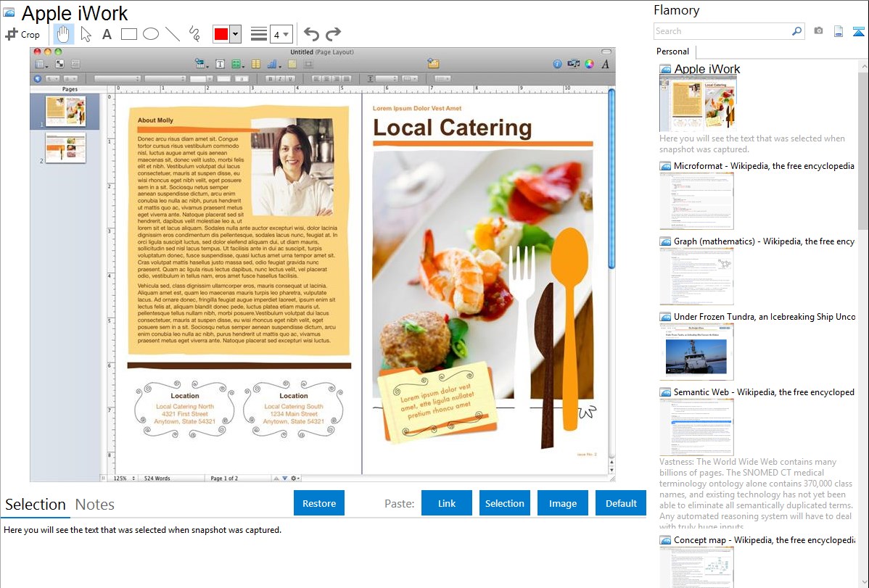Select the freehand scribble tool

click(194, 34)
